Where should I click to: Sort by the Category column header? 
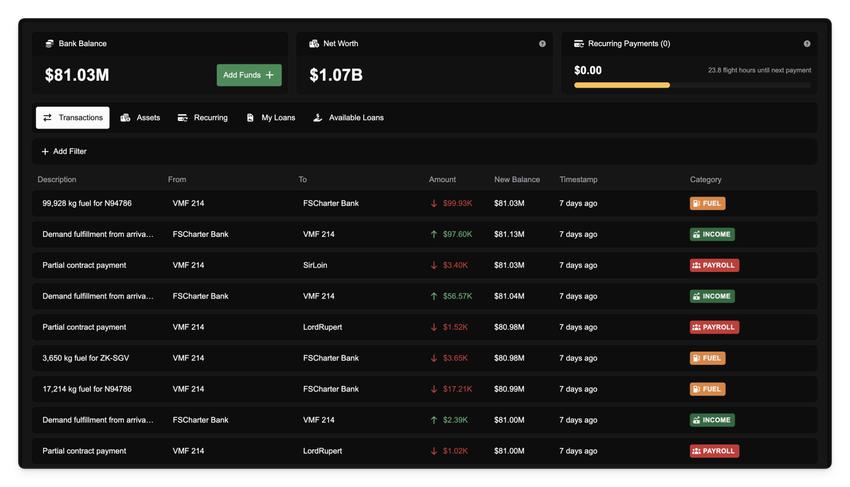point(705,180)
